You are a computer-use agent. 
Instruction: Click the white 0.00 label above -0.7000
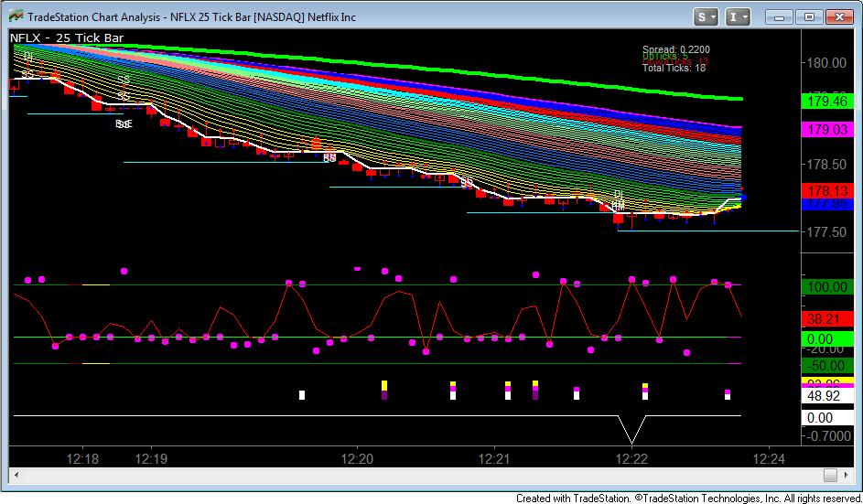[x=827, y=418]
